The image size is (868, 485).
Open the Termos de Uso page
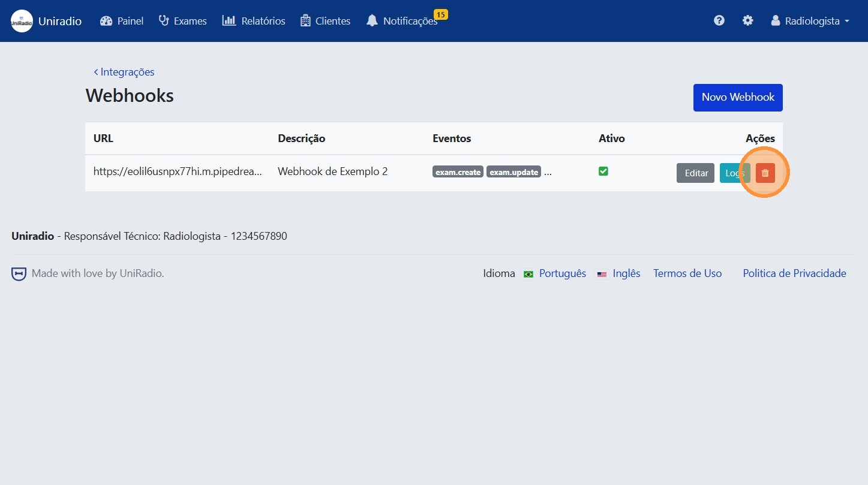[687, 273]
